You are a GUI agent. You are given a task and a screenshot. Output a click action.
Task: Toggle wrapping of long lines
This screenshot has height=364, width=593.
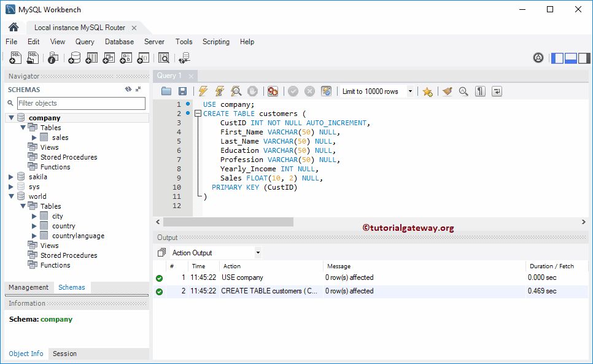coord(497,91)
